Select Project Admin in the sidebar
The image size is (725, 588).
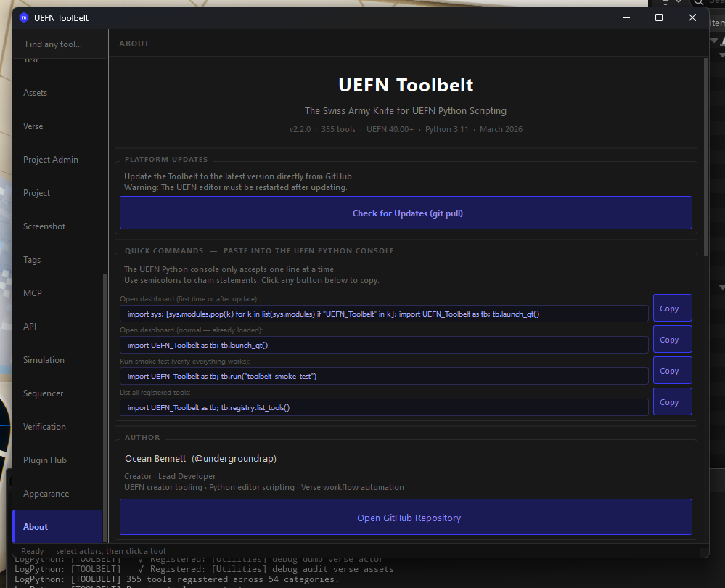pyautogui.click(x=51, y=159)
